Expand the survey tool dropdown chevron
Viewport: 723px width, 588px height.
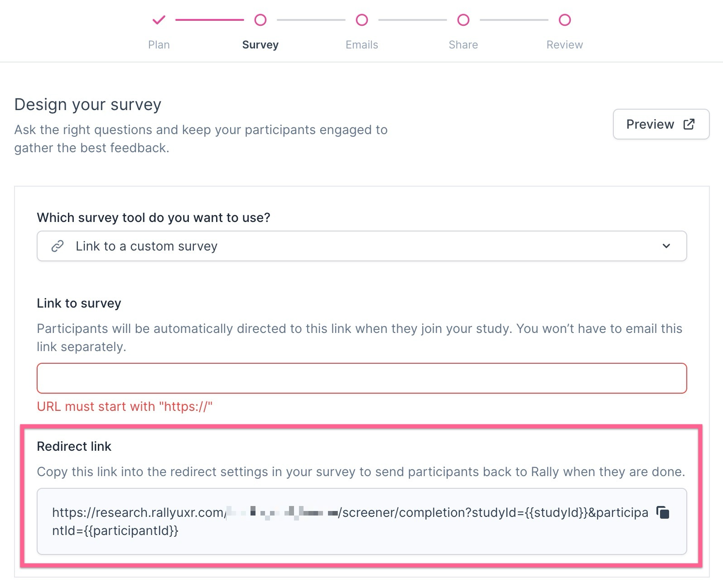[x=666, y=246]
